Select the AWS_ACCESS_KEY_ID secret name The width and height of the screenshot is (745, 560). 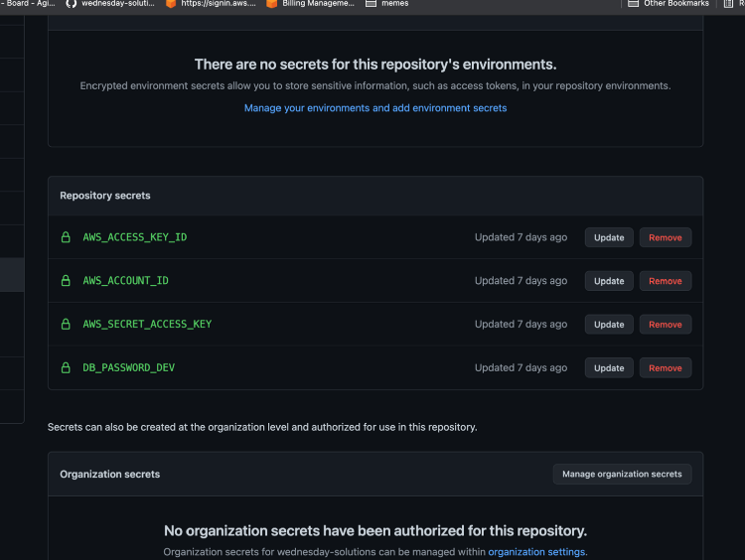135,237
